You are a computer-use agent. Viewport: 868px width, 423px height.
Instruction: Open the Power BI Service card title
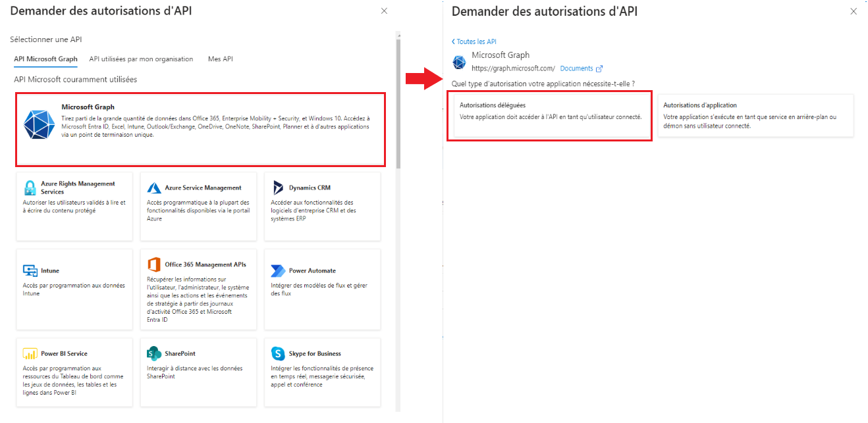(x=64, y=353)
